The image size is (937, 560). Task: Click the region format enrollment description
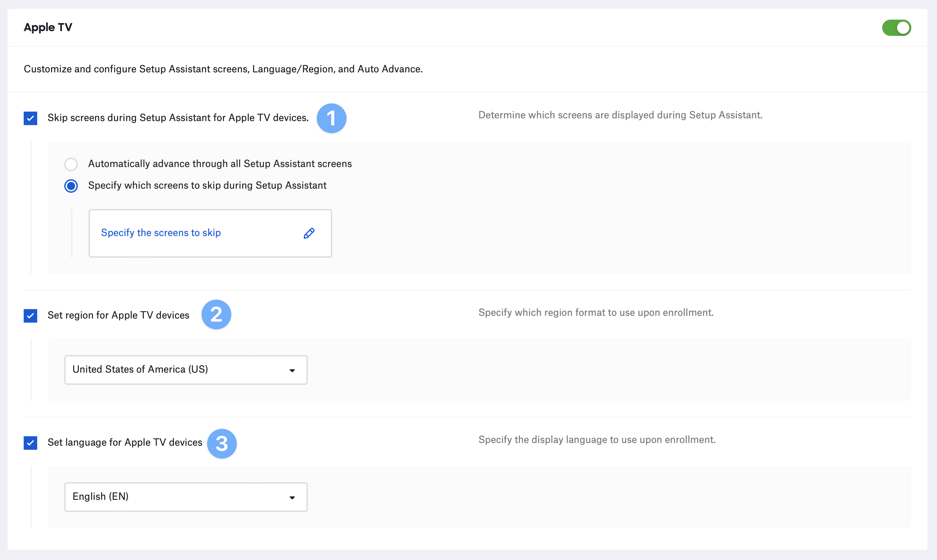pyautogui.click(x=595, y=312)
